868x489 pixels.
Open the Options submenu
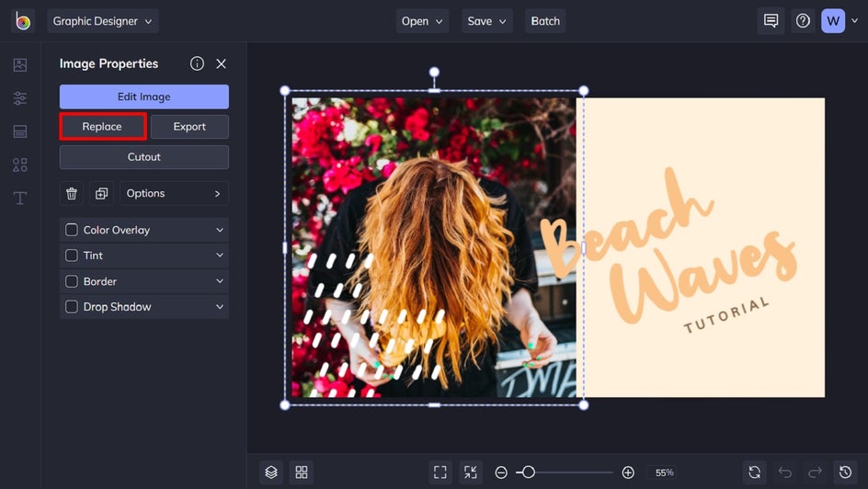[175, 193]
